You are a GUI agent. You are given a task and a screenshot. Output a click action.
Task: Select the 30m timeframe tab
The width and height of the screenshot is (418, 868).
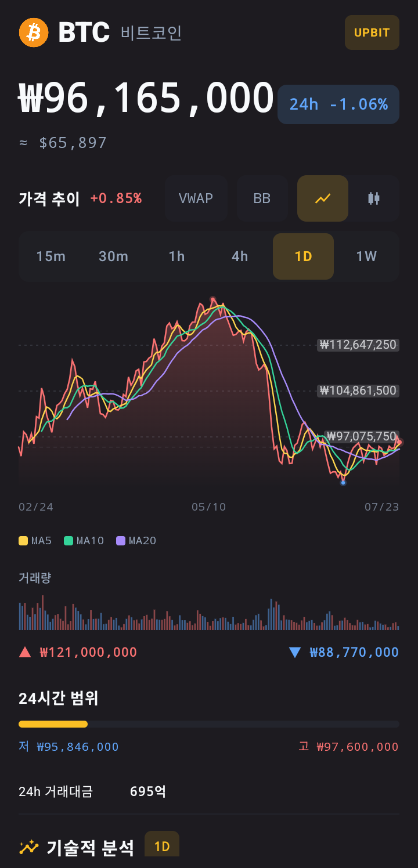pos(113,256)
